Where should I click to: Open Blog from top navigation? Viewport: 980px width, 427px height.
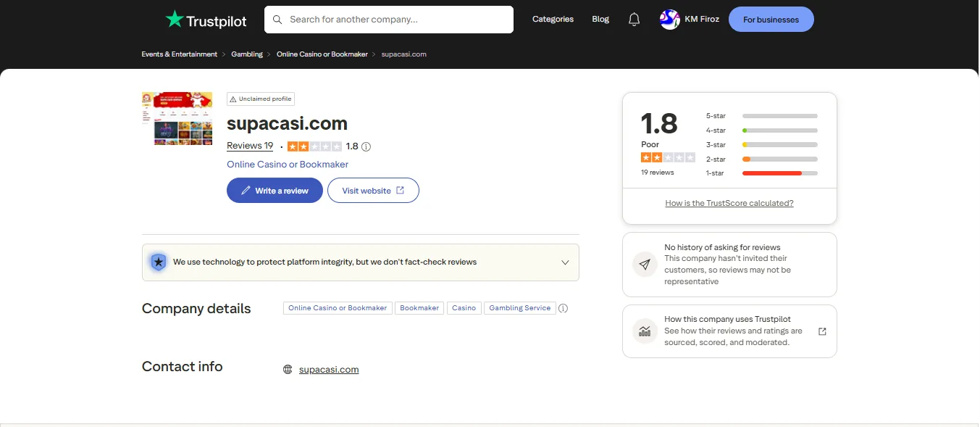point(600,20)
